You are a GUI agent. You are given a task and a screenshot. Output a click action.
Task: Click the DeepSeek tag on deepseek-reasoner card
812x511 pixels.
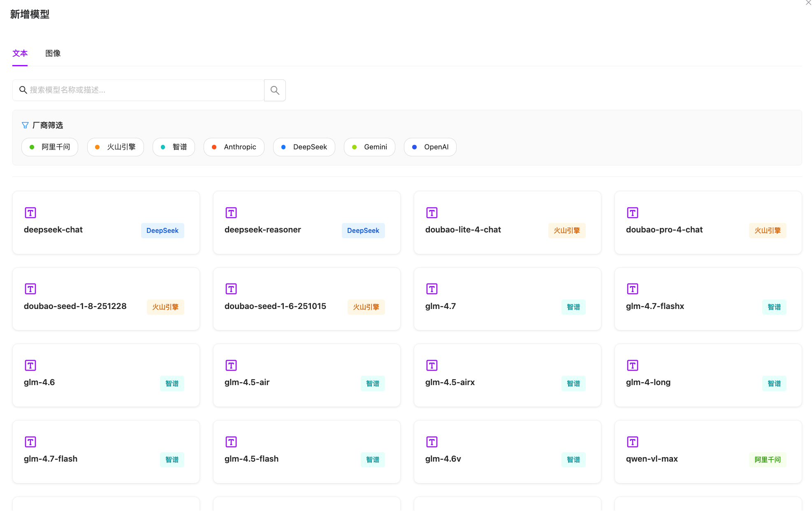[x=363, y=230]
